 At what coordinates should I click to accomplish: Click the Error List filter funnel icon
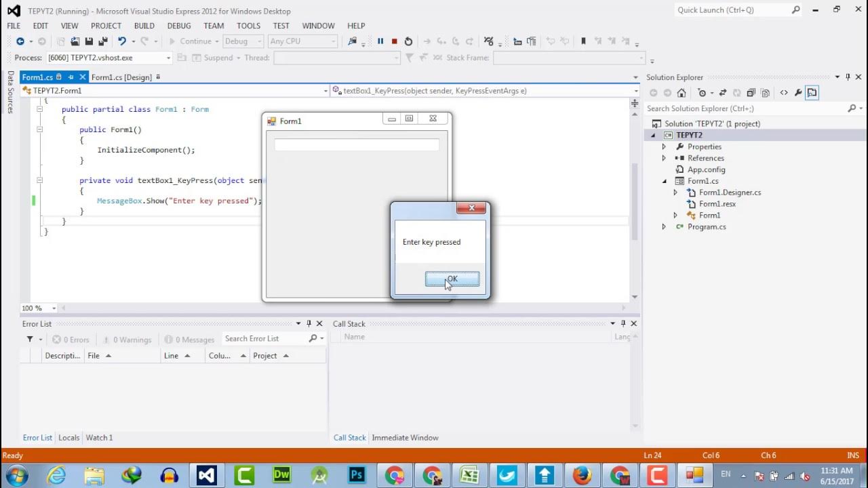(x=30, y=339)
